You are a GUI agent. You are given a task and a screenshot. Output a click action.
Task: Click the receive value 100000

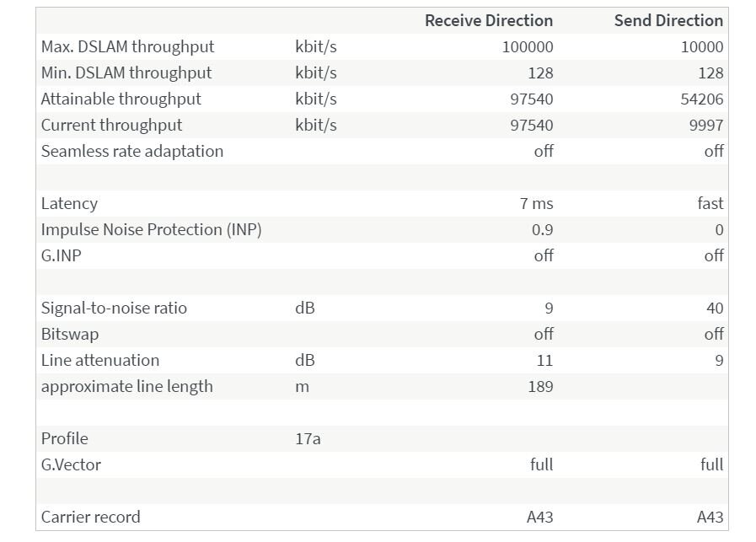click(x=528, y=47)
